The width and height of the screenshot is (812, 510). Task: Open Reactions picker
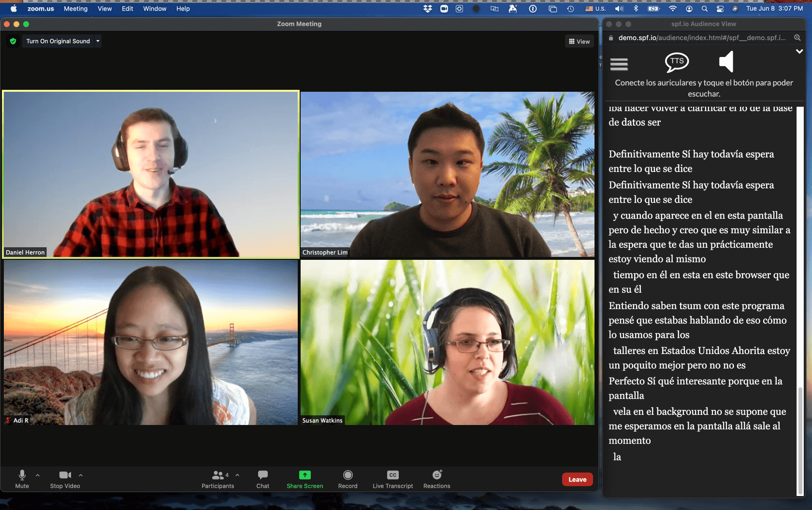pyautogui.click(x=436, y=479)
